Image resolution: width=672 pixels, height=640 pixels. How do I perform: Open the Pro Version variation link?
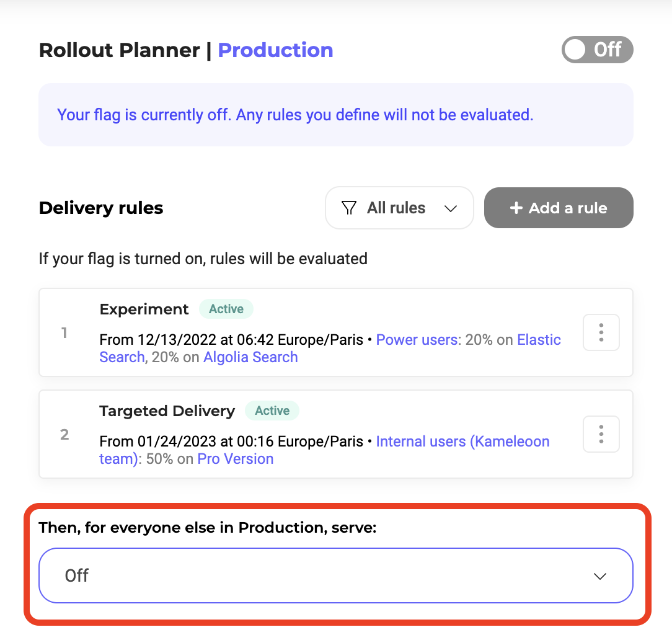pyautogui.click(x=236, y=459)
